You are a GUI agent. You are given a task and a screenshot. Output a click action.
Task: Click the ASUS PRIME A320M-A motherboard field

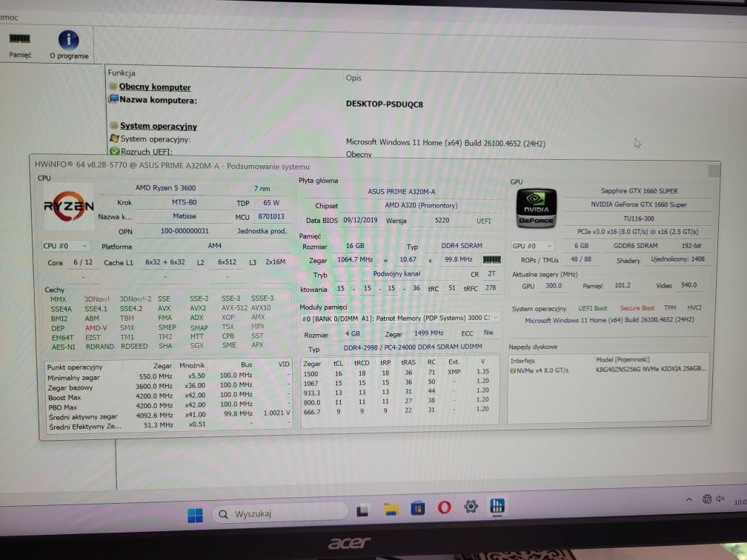[401, 192]
